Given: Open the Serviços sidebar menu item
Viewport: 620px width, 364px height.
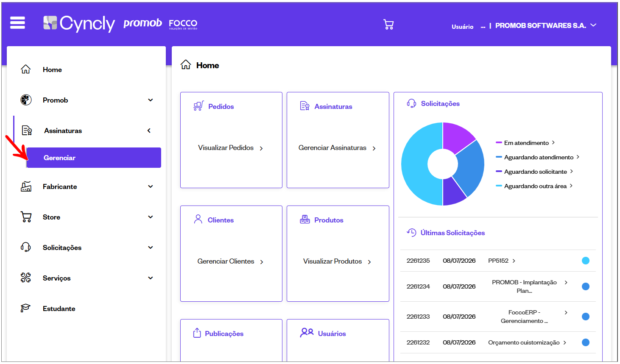Looking at the screenshot, I should click(56, 278).
